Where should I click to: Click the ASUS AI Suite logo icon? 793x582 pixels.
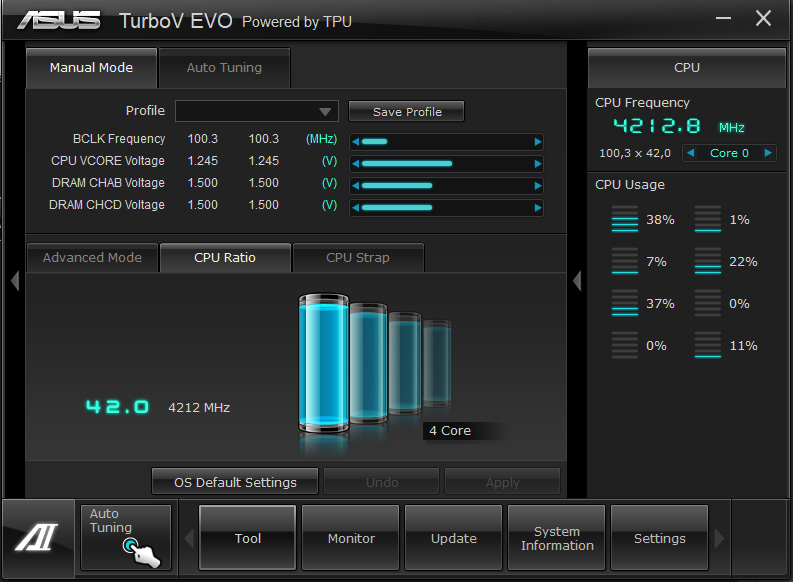click(37, 538)
